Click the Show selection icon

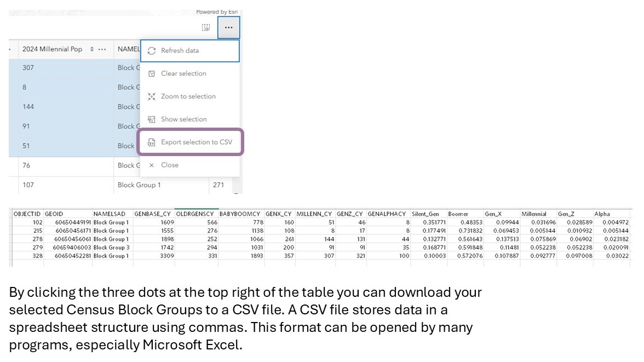coord(152,119)
